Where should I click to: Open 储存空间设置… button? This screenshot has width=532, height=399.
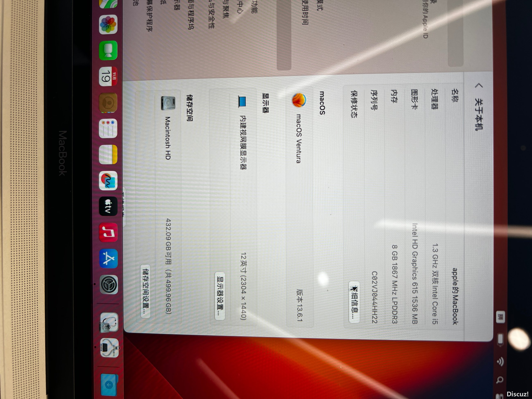146,291
